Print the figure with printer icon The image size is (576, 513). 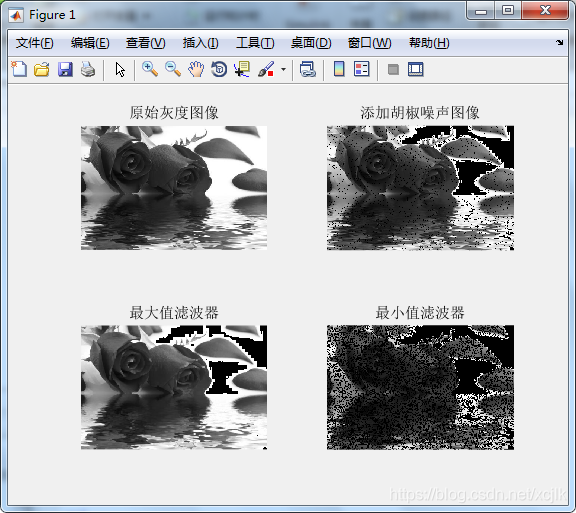coord(88,69)
